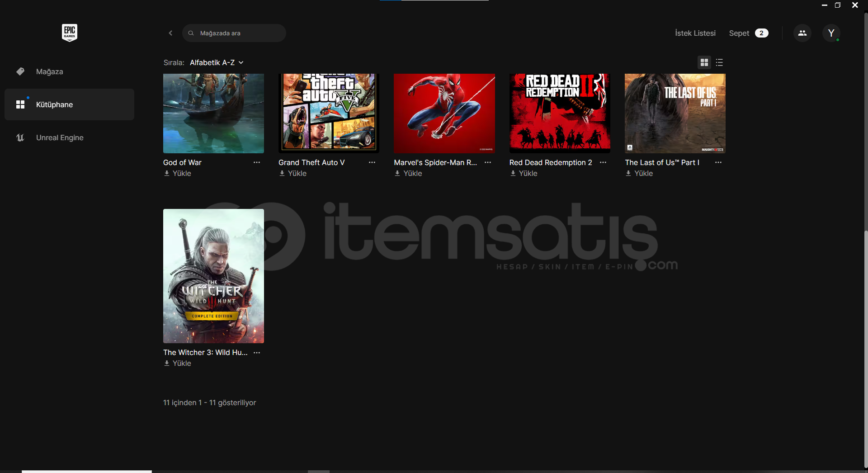This screenshot has height=473, width=868.
Task: Open the Sepet cart
Action: (x=739, y=33)
